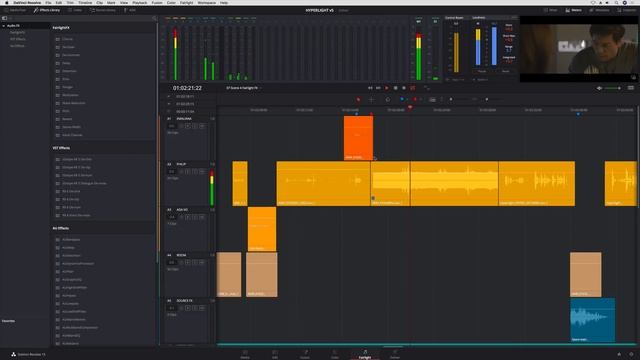Screen dimensions: 640x360
Task: Toggle the Effects Library panel
Action: coord(47,10)
